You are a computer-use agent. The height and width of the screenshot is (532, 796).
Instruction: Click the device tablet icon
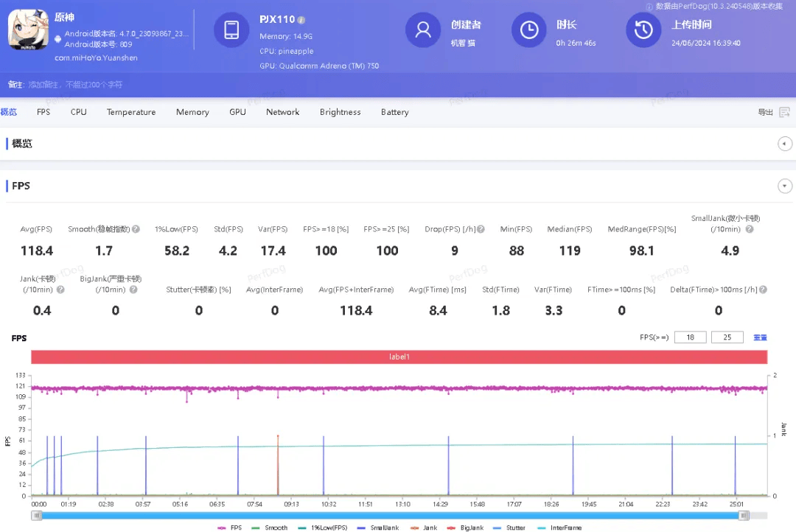[x=231, y=30]
